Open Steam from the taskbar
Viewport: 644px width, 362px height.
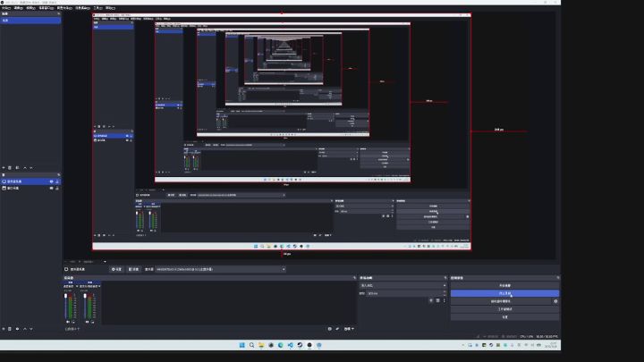coord(300,345)
